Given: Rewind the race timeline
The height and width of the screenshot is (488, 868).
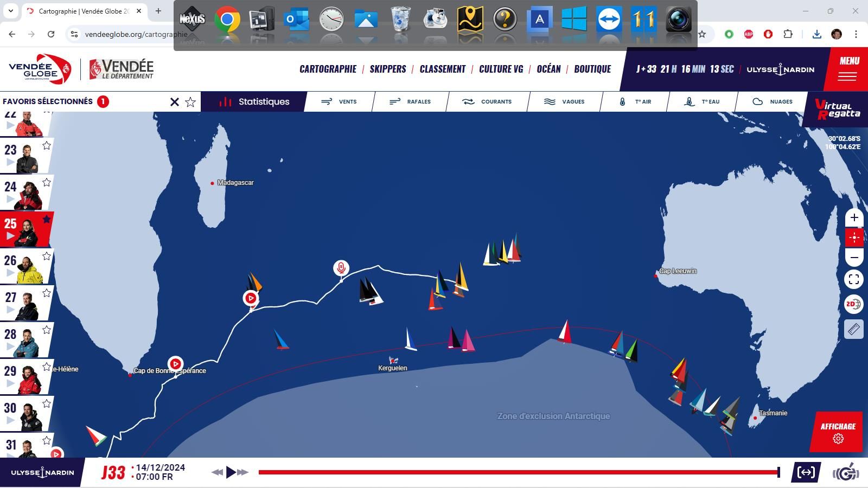Looking at the screenshot, I should pyautogui.click(x=217, y=472).
